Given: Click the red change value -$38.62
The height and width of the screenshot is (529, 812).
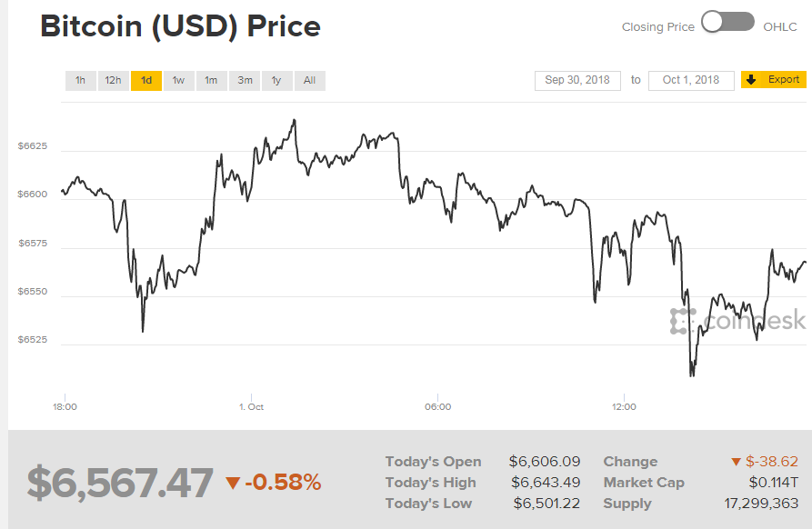Looking at the screenshot, I should click(775, 461).
